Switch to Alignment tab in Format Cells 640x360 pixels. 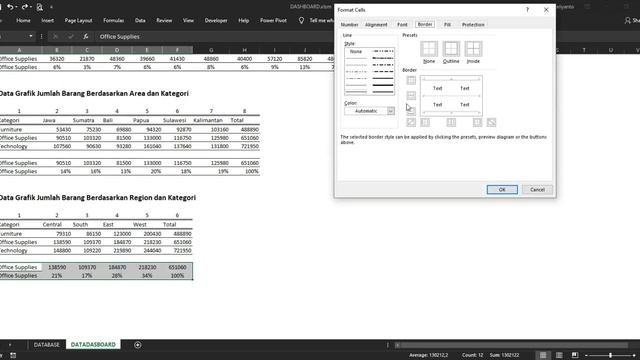coord(376,24)
